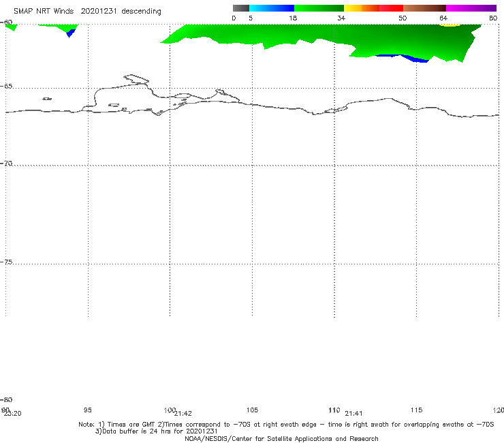Click the longitude label '115'
This screenshot has width=504, height=443.
click(417, 410)
